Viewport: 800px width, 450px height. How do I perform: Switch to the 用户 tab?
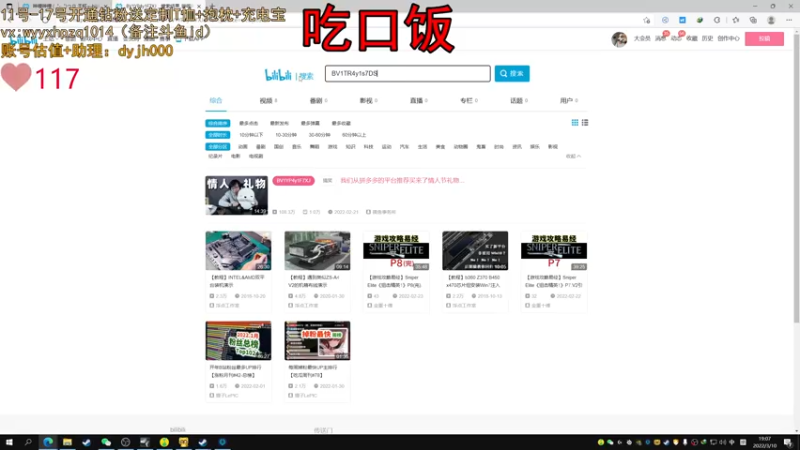[568, 101]
